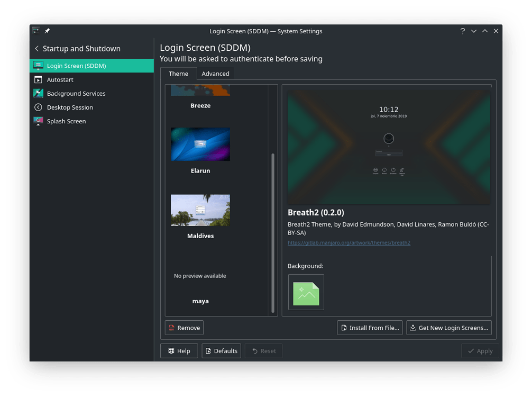Open Desktop Session via its clock-arrow icon
532x397 pixels.
coord(38,107)
